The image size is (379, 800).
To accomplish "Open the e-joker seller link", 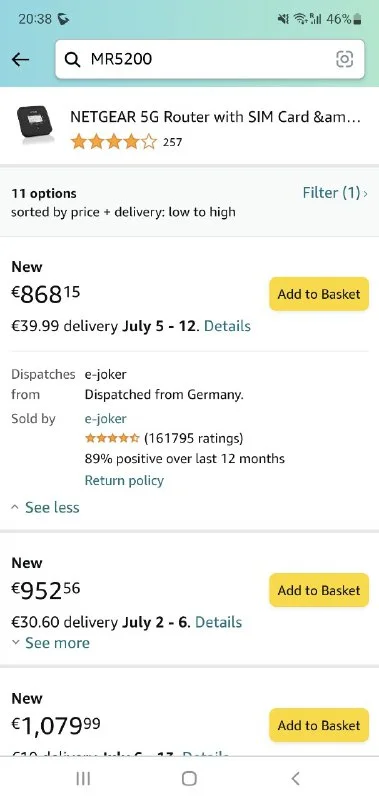I will (106, 418).
